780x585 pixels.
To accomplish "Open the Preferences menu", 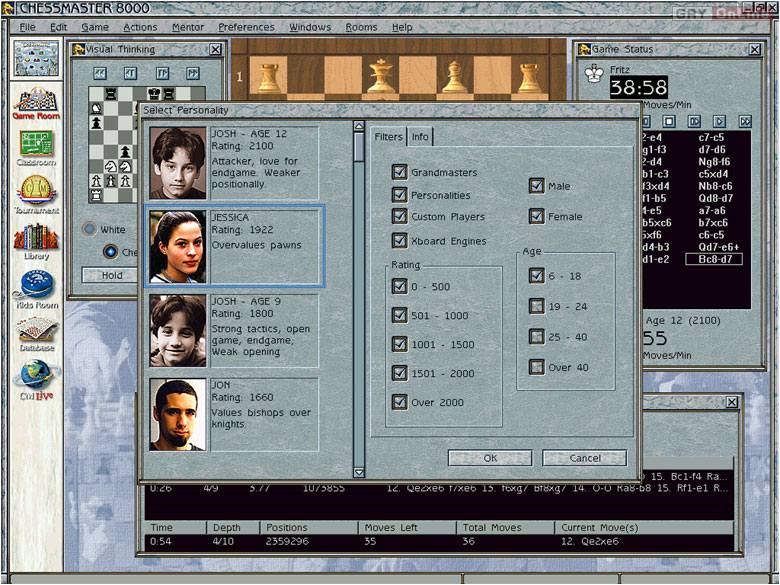I will (246, 27).
